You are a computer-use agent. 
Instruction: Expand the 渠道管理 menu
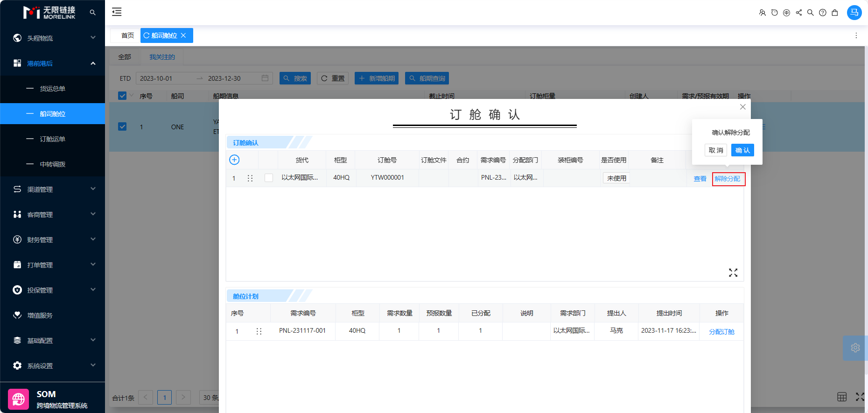[x=52, y=189]
